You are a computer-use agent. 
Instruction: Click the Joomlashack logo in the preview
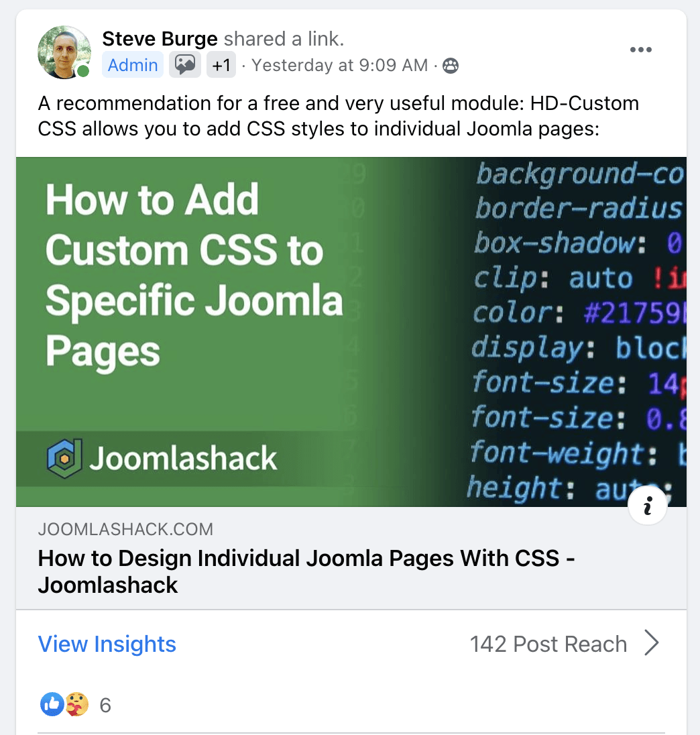click(x=162, y=458)
